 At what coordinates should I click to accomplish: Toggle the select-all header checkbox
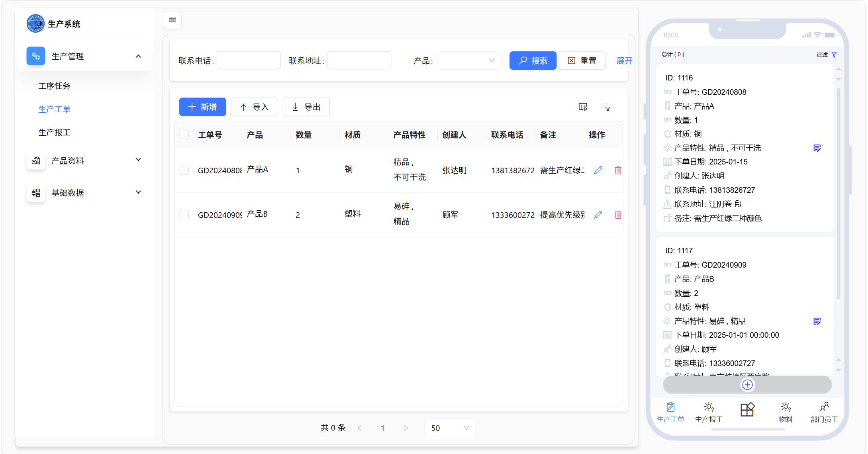184,134
